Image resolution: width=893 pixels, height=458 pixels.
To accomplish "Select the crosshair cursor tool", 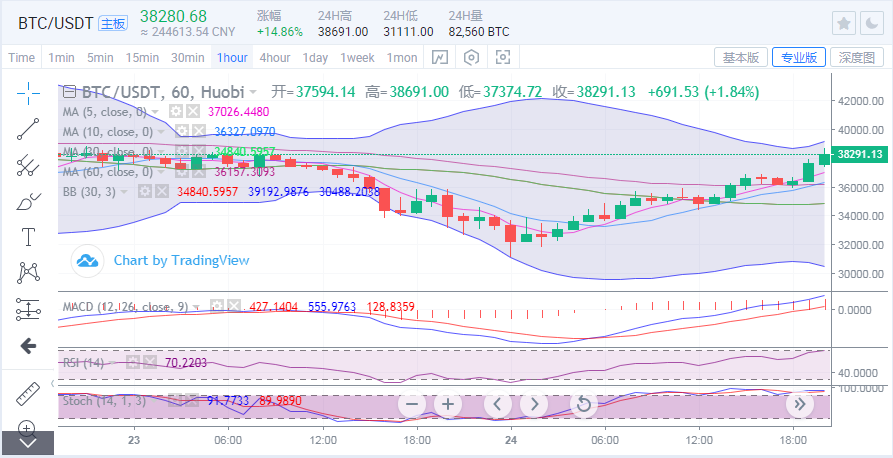I will click(x=27, y=93).
